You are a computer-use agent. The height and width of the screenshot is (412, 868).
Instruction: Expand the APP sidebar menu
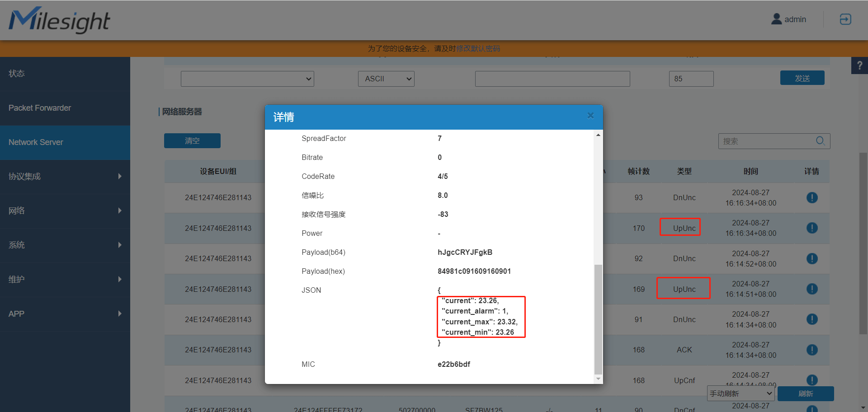click(65, 314)
